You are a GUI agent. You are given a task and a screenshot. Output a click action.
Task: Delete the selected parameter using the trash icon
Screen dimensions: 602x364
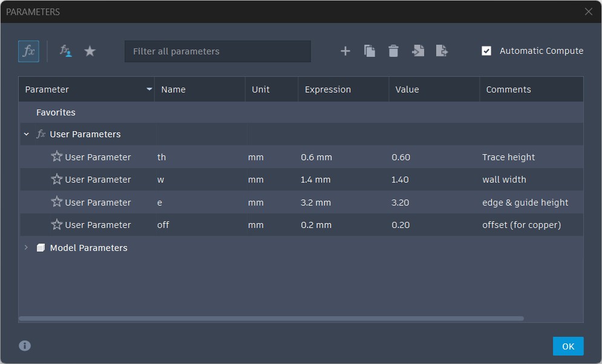(393, 51)
